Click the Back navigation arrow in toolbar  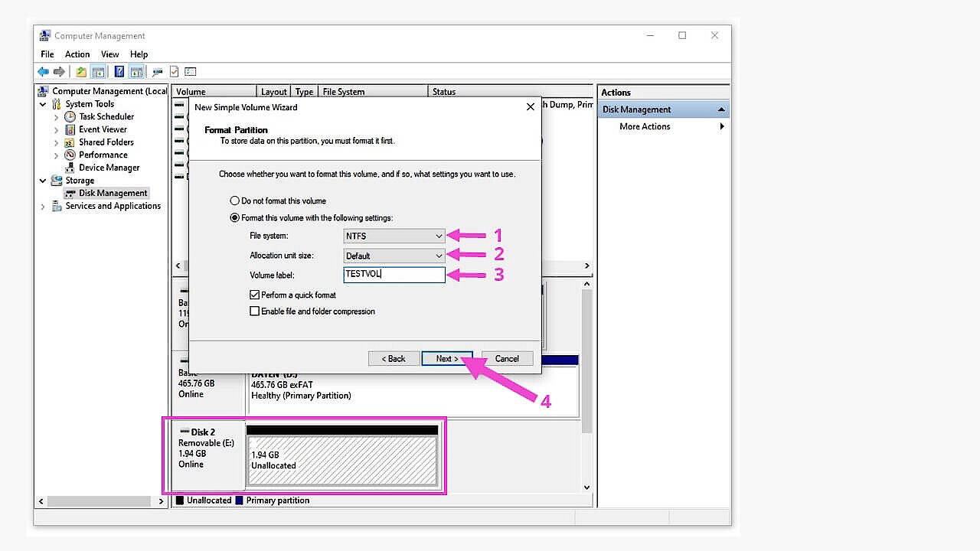point(43,71)
